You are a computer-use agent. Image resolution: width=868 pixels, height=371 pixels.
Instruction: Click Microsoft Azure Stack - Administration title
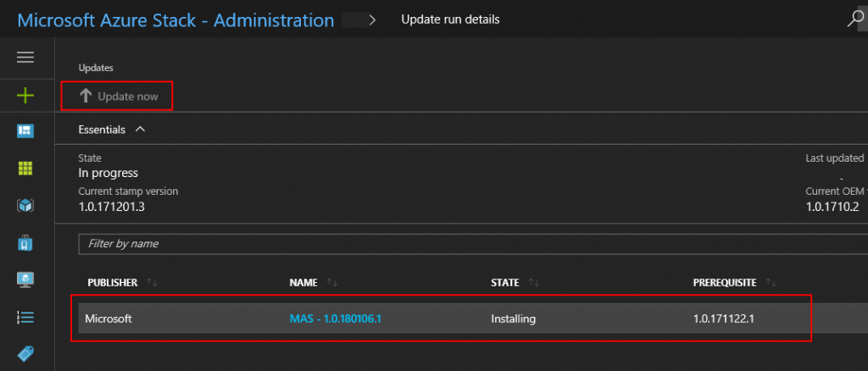[175, 20]
